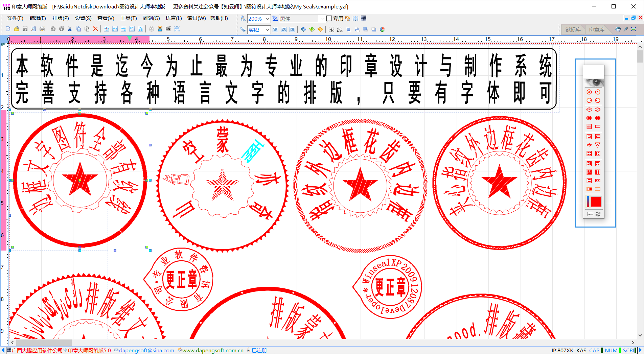This screenshot has width=644, height=354.
Task: Pick the red color swatch in palette
Action: 596,202
